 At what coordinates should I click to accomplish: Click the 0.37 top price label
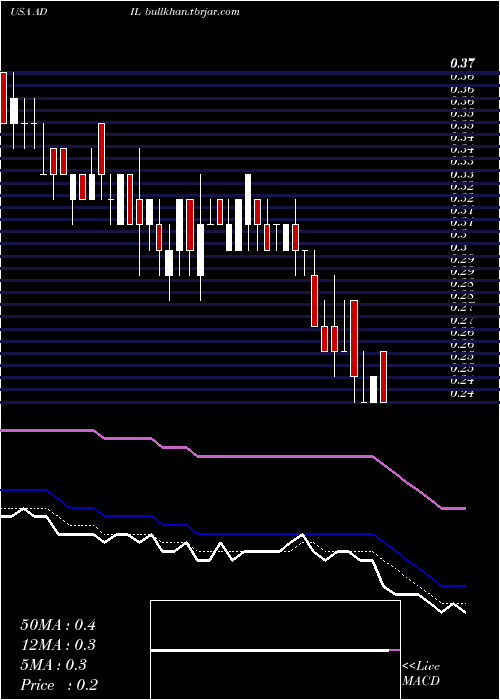[x=462, y=63]
